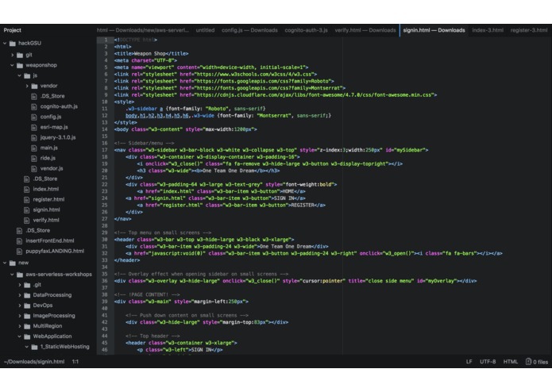
Task: Collapse the weaponshop folder chevron
Action: coord(13,65)
